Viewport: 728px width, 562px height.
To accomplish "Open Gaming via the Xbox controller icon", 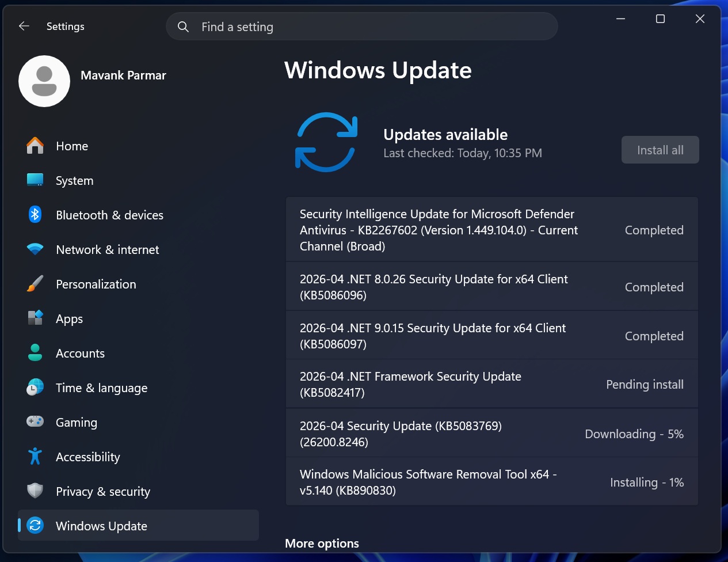I will point(35,422).
